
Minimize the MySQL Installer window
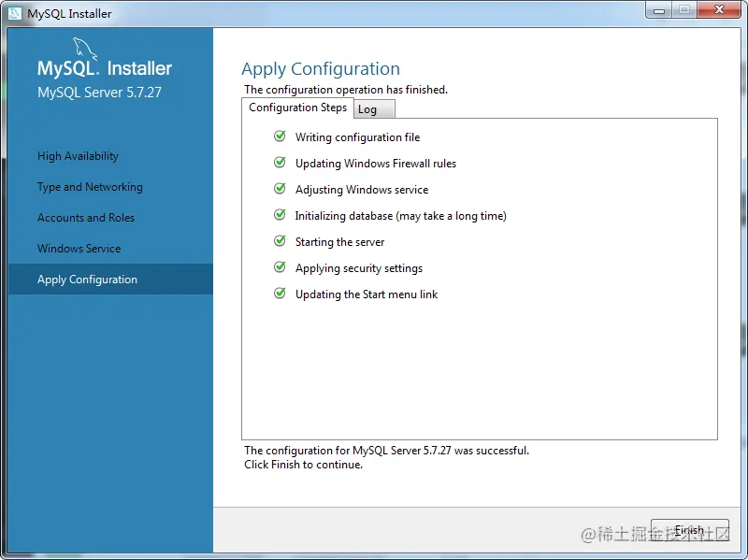click(659, 10)
